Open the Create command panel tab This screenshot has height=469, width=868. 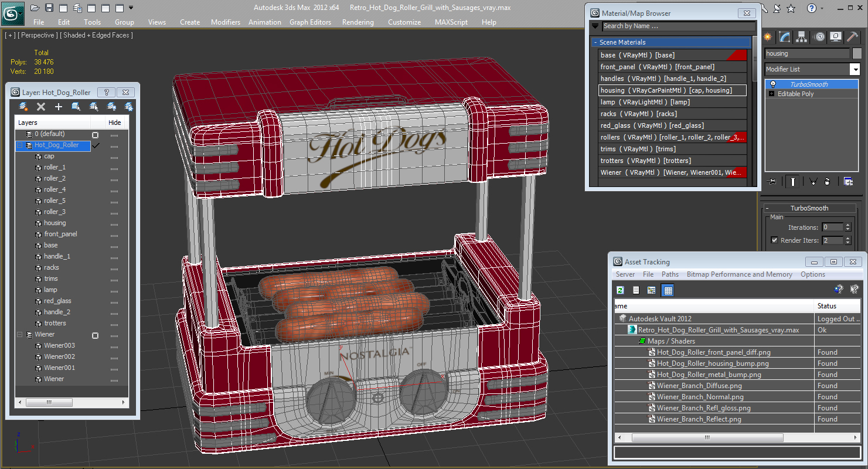click(x=768, y=36)
